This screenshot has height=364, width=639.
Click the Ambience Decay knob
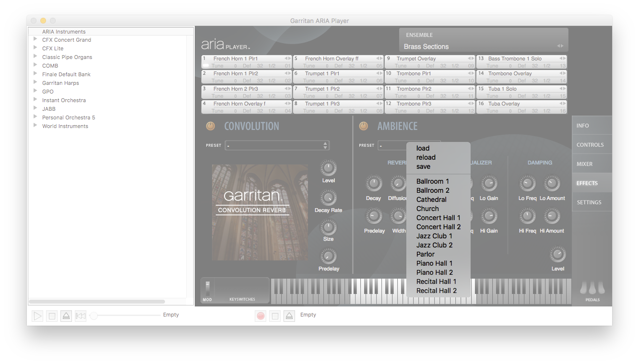373,183
